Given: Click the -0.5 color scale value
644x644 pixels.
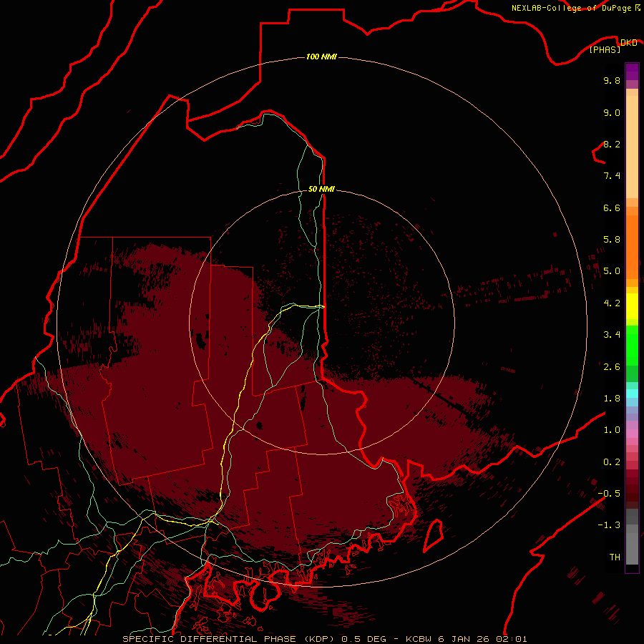Looking at the screenshot, I should click(x=609, y=494).
